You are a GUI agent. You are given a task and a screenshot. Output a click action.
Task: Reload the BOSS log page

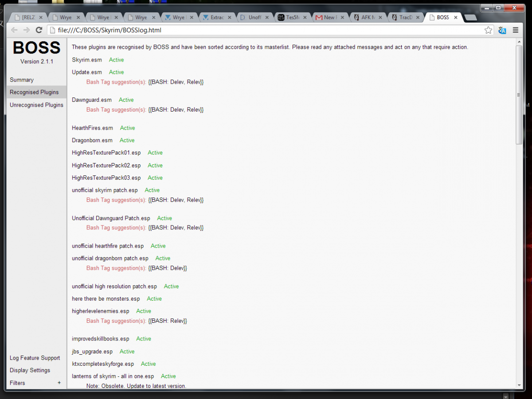[x=39, y=30]
